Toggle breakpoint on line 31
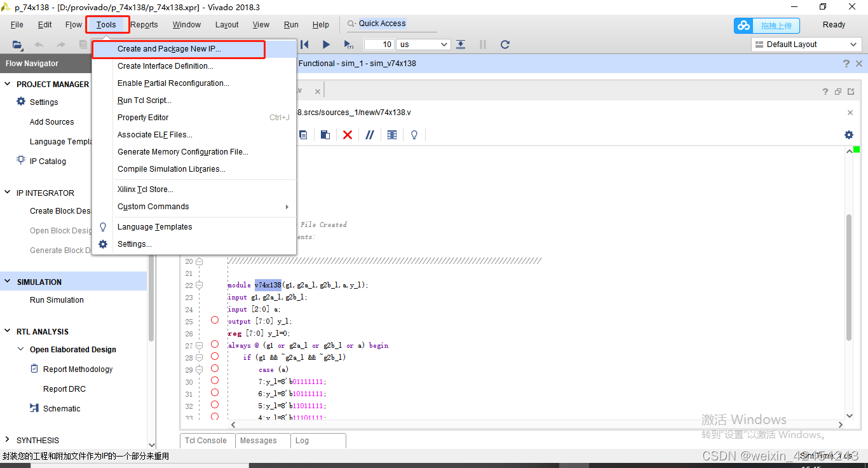The width and height of the screenshot is (868, 468). [x=215, y=392]
